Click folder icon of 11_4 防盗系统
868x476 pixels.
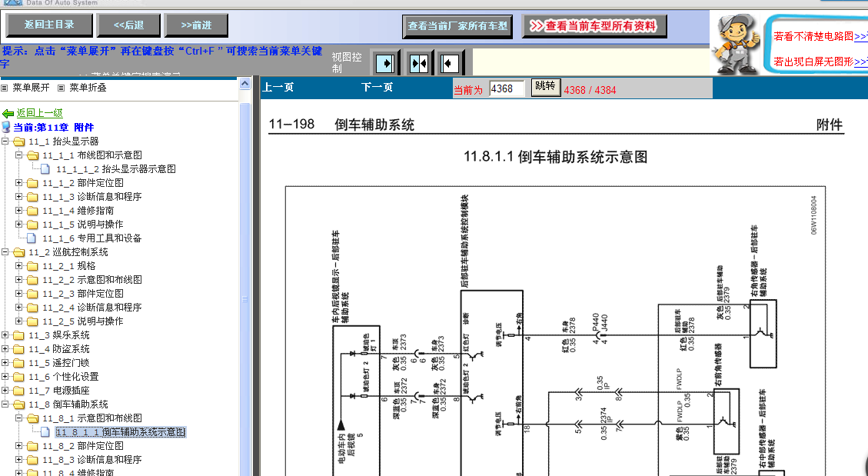[x=19, y=349]
